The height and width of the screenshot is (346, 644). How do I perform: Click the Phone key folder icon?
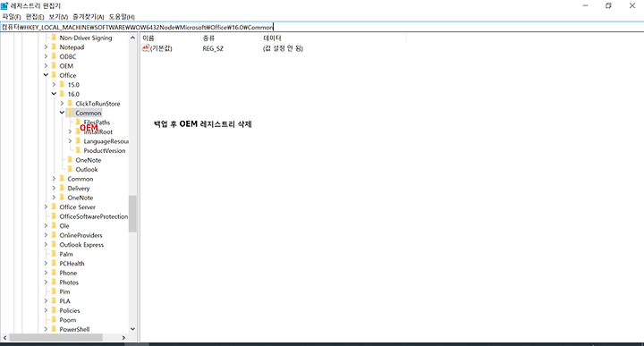click(54, 273)
